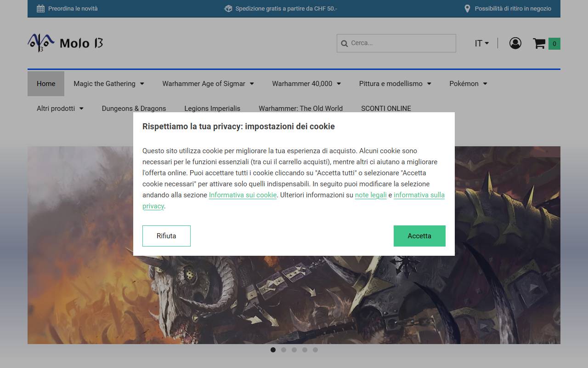
Task: Select the first carousel slide dot
Action: (x=273, y=350)
